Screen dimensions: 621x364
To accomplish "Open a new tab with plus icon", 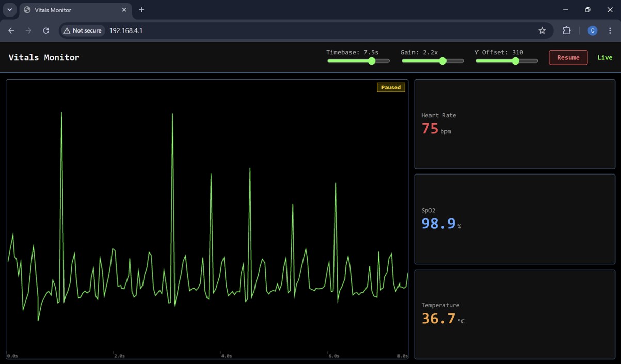I will pos(141,10).
